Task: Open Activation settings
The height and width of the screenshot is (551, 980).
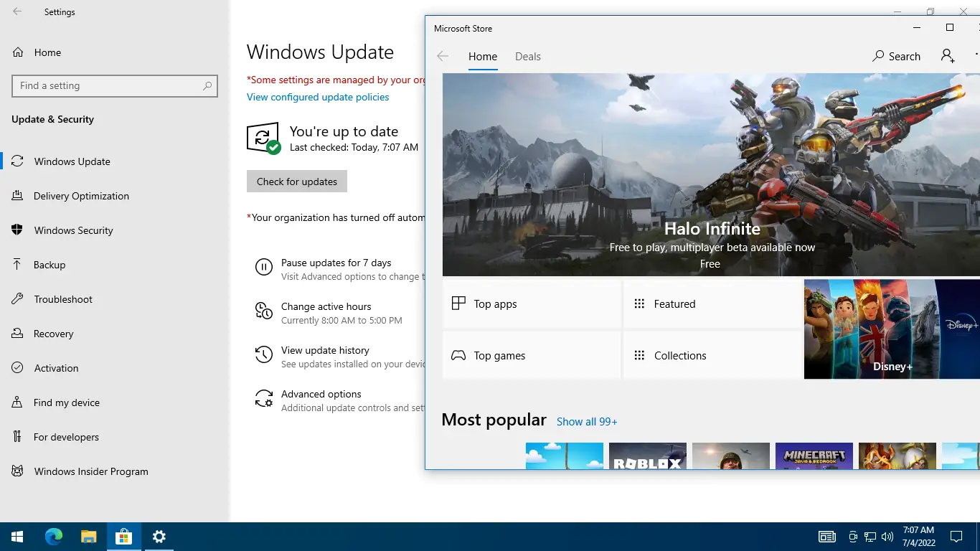Action: pos(115,368)
